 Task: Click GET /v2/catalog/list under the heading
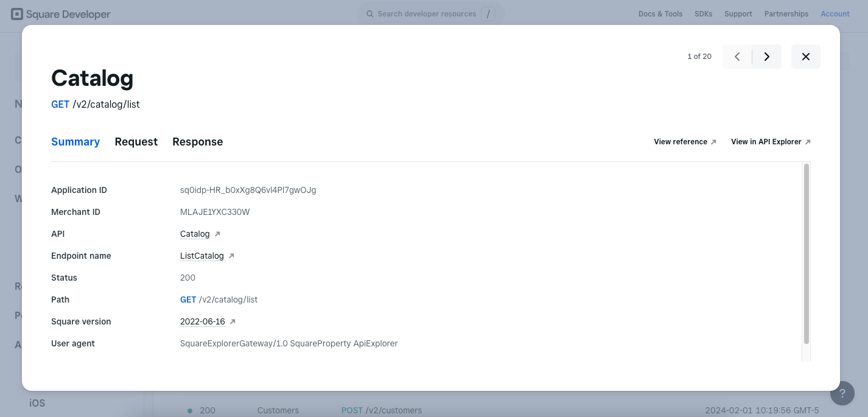pos(96,104)
